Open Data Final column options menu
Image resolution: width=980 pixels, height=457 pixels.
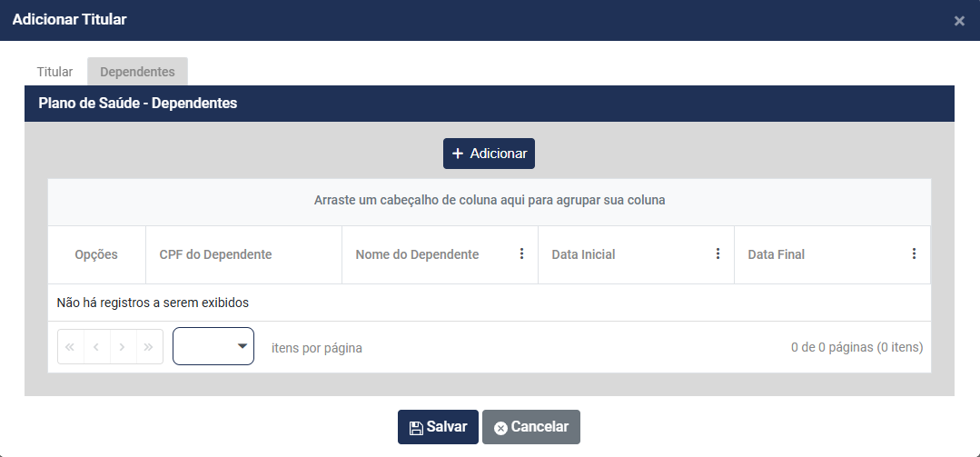(x=914, y=254)
